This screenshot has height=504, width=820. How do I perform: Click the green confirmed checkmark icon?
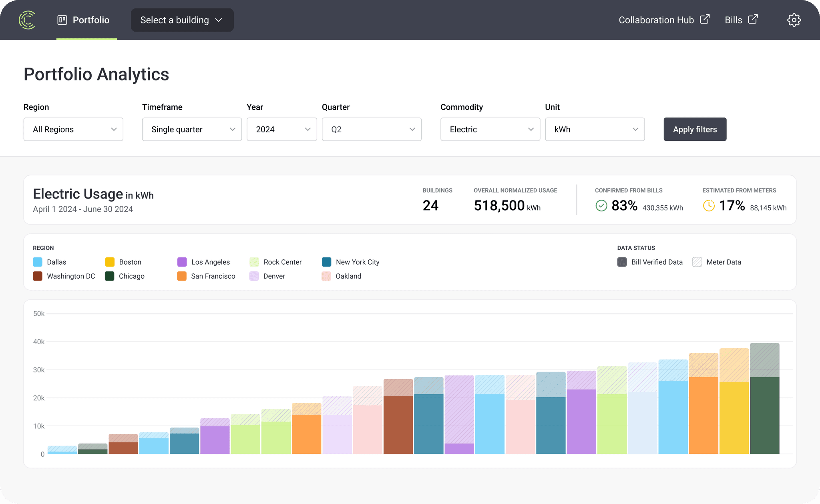pyautogui.click(x=601, y=206)
